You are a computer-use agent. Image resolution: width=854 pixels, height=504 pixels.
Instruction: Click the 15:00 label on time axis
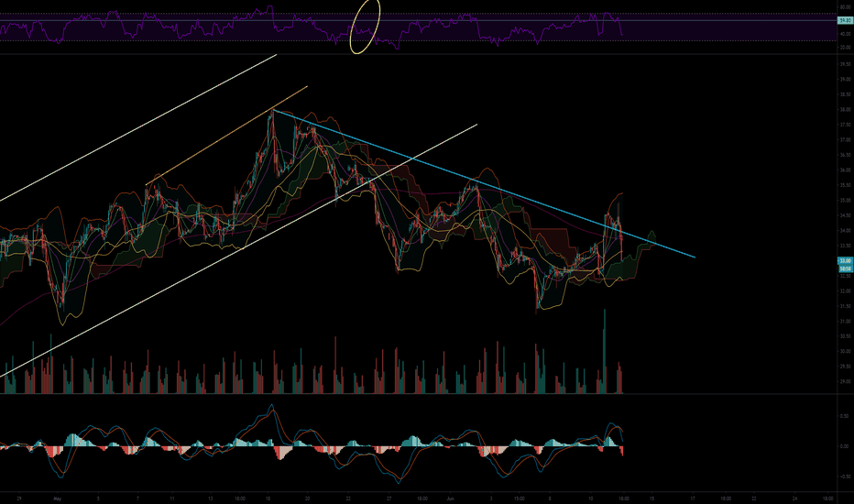click(x=519, y=499)
